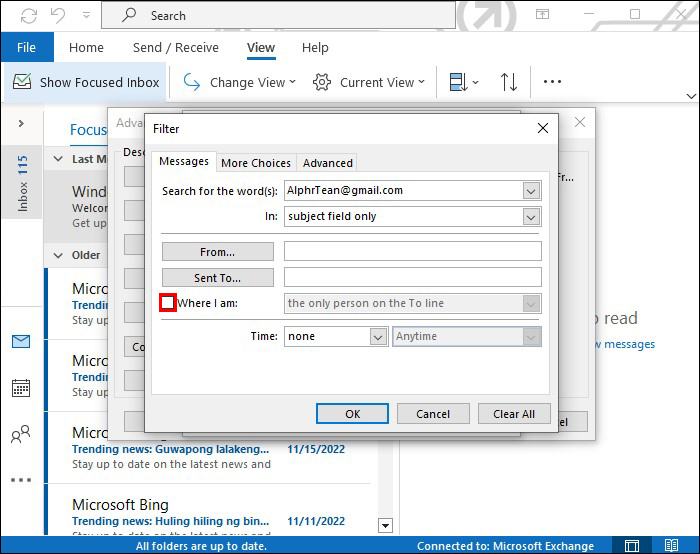Click the Send/Receive sync icon

pyautogui.click(x=29, y=16)
